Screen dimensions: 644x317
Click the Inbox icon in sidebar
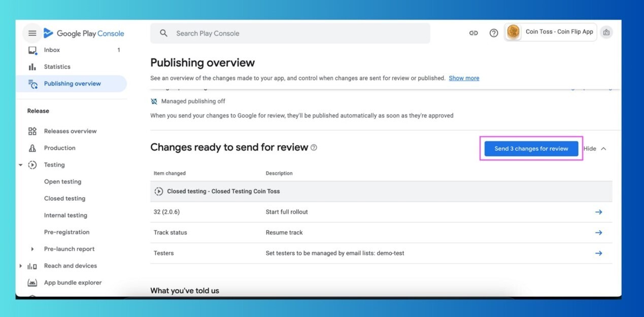tap(32, 50)
